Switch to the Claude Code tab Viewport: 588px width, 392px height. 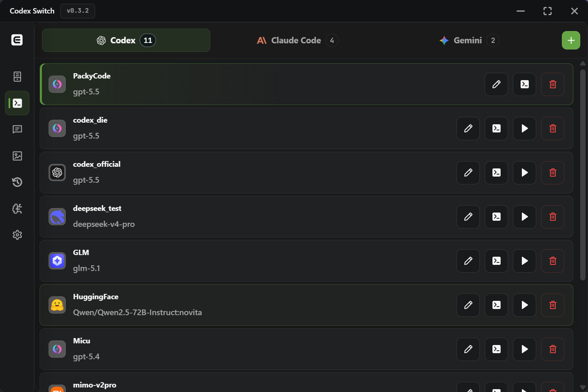pyautogui.click(x=297, y=40)
